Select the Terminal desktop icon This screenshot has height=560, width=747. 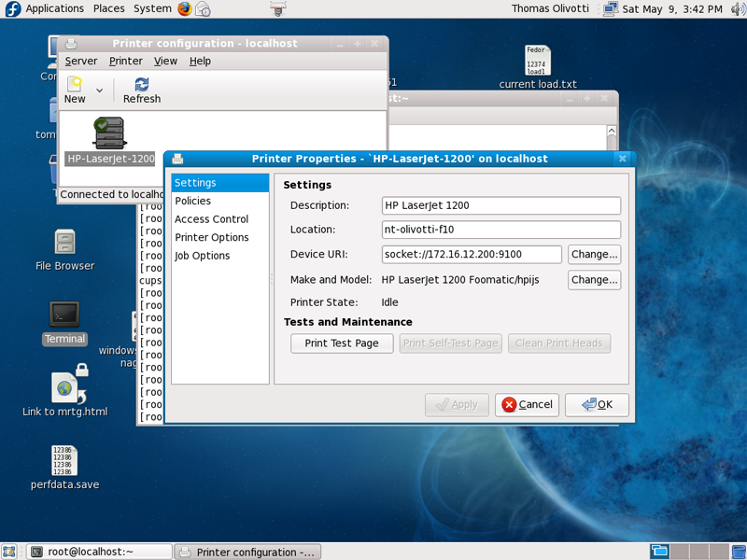point(64,323)
